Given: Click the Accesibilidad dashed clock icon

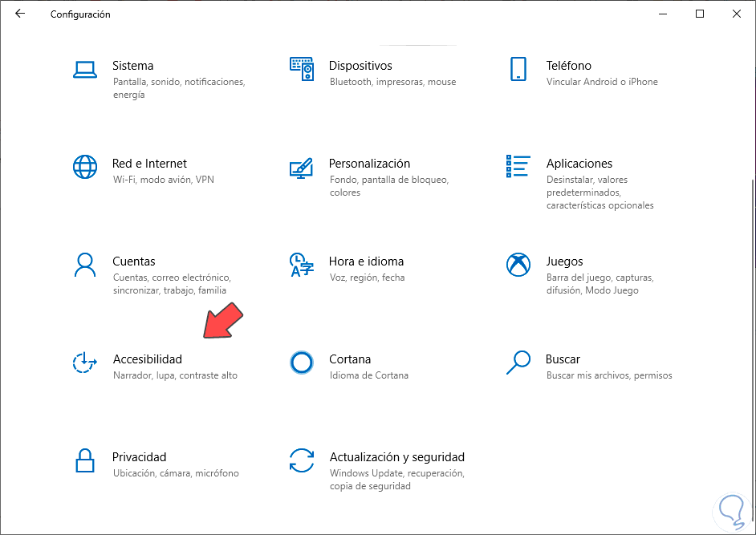Looking at the screenshot, I should (x=84, y=363).
